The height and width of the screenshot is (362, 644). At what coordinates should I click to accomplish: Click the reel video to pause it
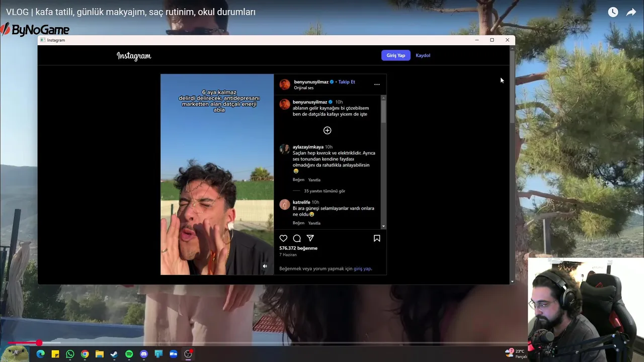[217, 174]
